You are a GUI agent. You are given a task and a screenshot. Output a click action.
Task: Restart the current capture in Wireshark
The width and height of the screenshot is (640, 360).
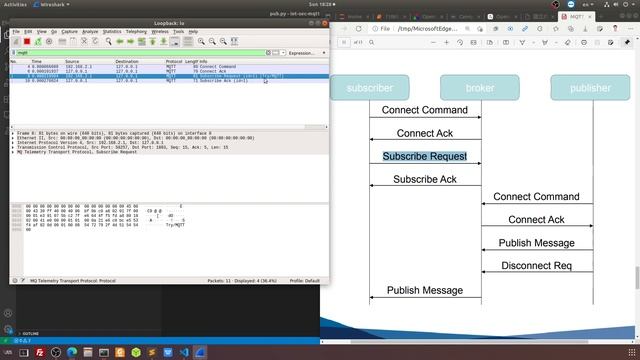click(38, 41)
